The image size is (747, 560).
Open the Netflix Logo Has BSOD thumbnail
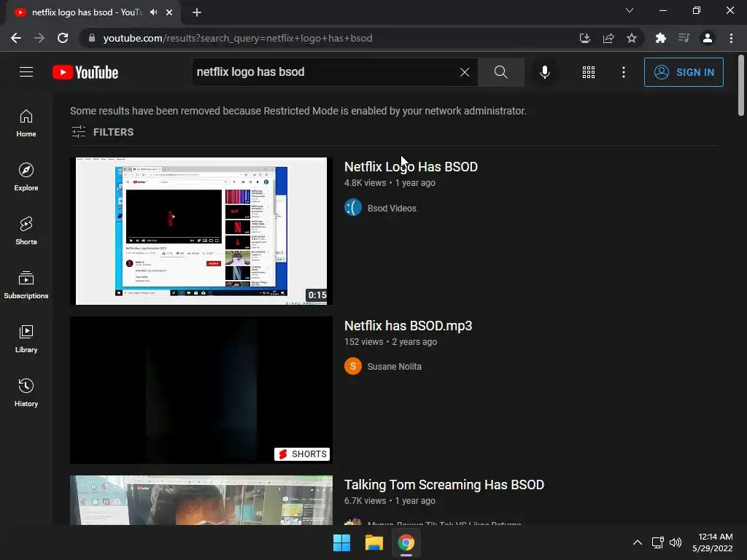point(201,231)
